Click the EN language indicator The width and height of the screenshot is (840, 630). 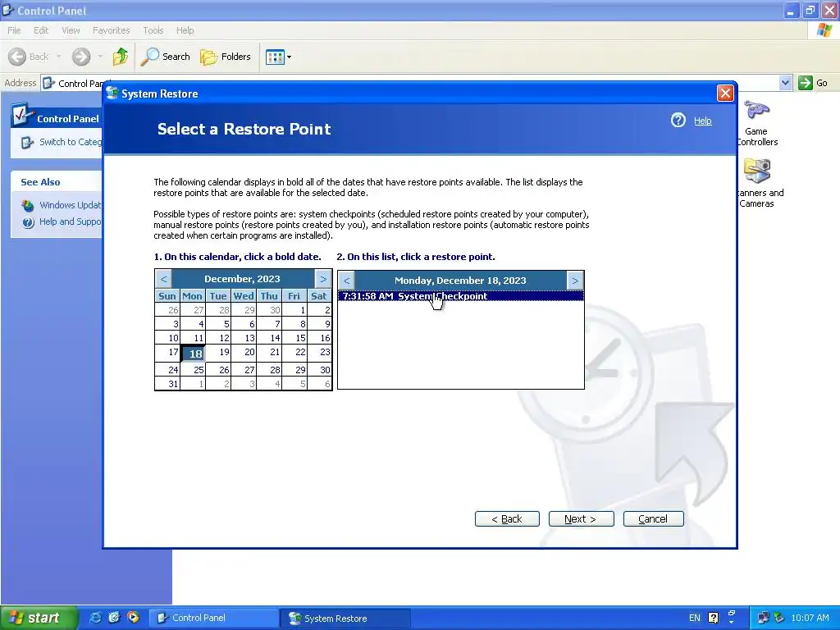click(694, 618)
